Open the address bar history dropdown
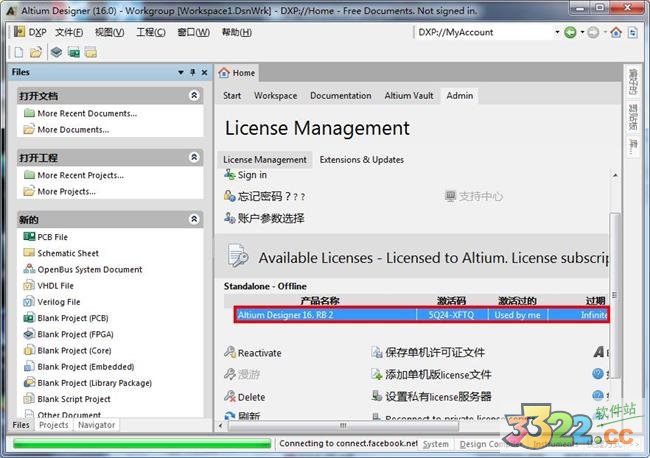This screenshot has height=458, width=650. (557, 32)
